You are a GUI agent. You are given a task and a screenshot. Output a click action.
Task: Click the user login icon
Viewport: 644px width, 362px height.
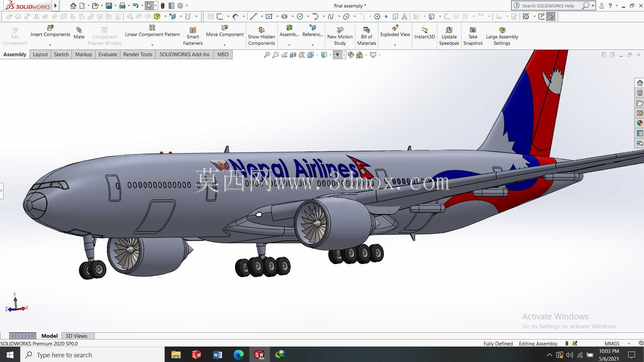(602, 6)
